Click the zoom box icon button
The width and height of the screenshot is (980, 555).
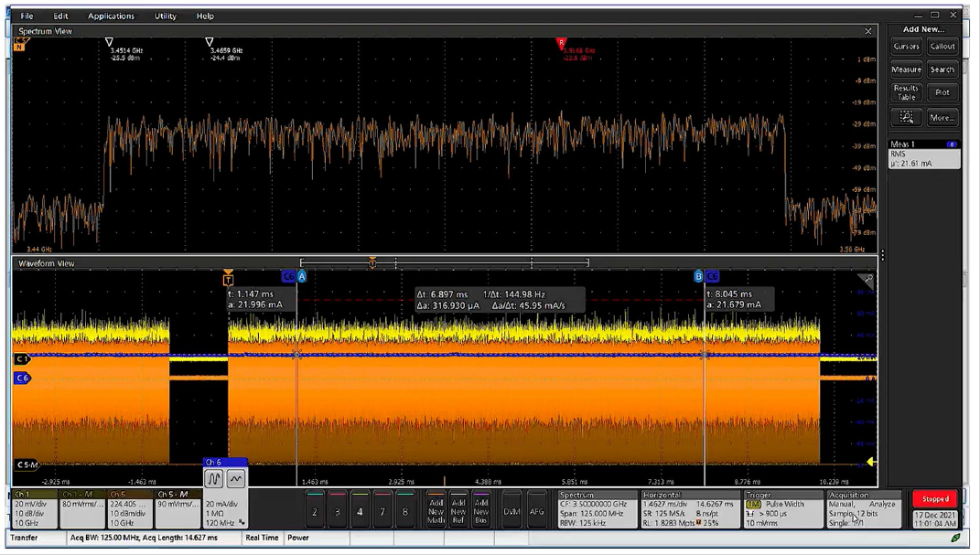pos(906,117)
